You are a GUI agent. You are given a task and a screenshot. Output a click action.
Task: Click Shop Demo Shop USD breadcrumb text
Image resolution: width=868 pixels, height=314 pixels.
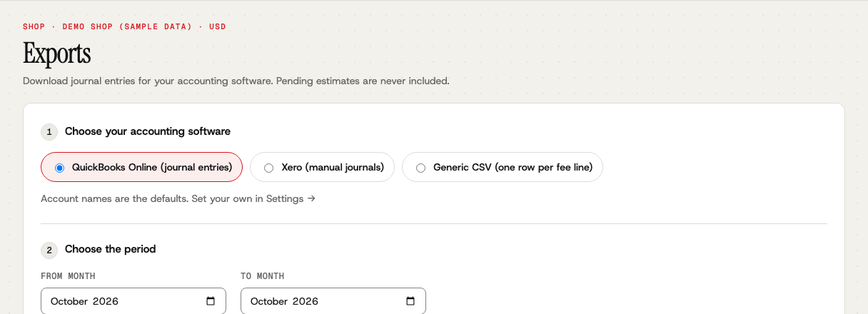pyautogui.click(x=124, y=26)
